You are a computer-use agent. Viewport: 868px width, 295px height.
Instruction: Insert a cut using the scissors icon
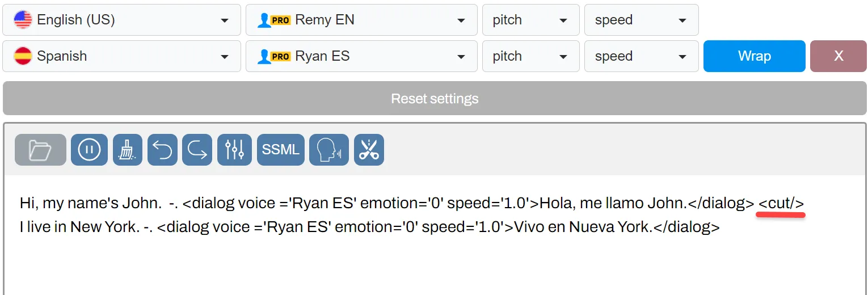[369, 150]
